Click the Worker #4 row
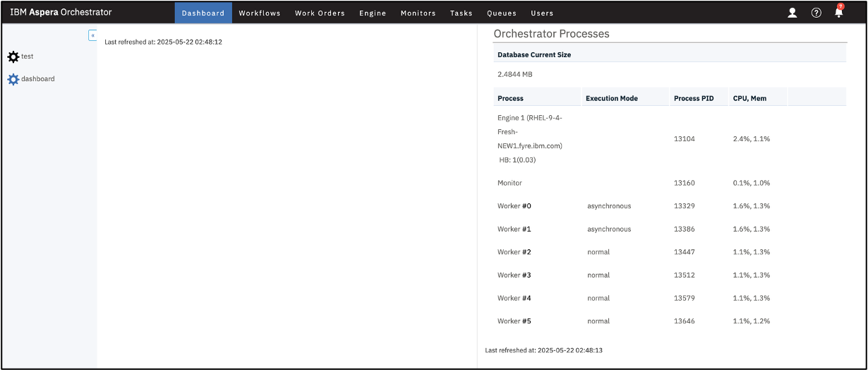The image size is (868, 370). [x=670, y=298]
